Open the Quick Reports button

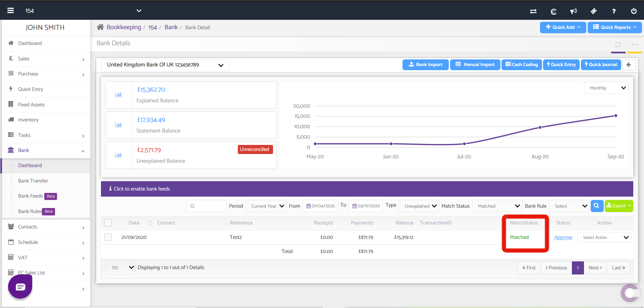[x=614, y=28]
